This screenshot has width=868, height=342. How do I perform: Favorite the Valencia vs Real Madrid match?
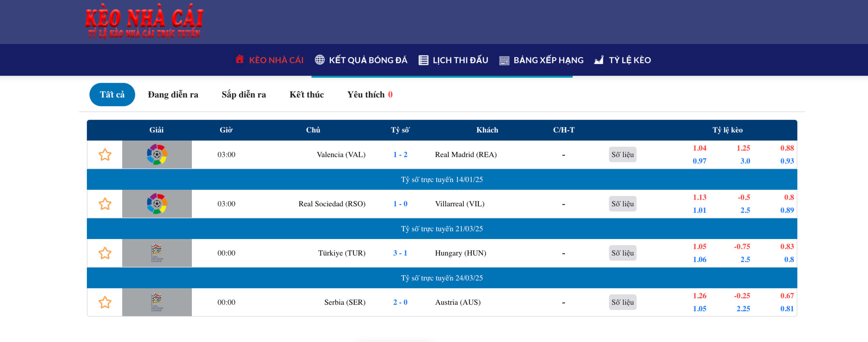point(105,155)
